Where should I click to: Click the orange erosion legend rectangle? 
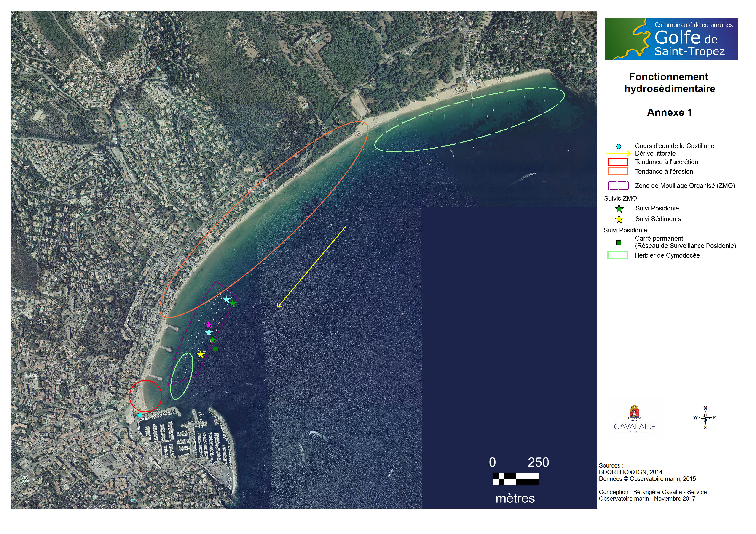[618, 171]
